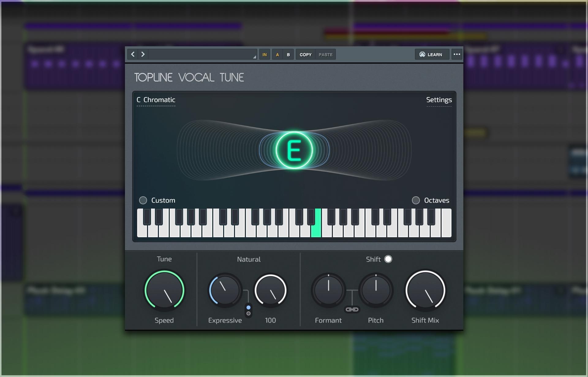Screen dimensions: 588x377
Task: Click the Natural amount knob above 100
Action: [x=270, y=290]
